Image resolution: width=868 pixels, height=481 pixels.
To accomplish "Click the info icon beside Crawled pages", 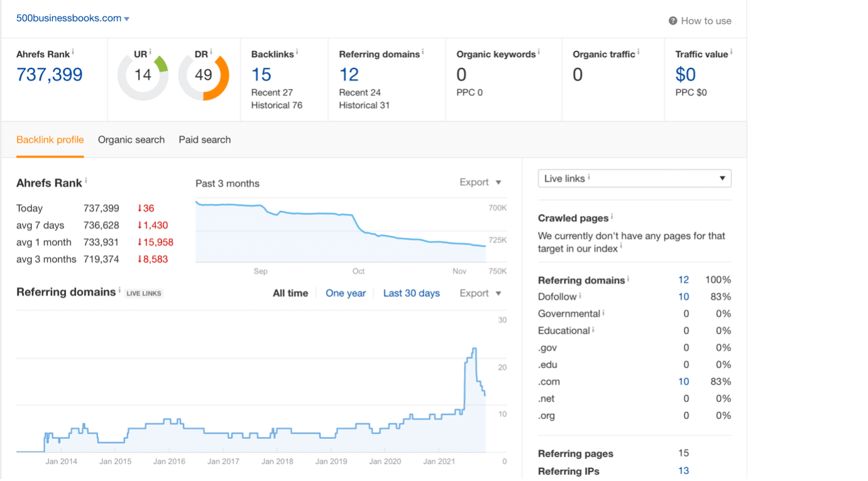I will pyautogui.click(x=612, y=217).
